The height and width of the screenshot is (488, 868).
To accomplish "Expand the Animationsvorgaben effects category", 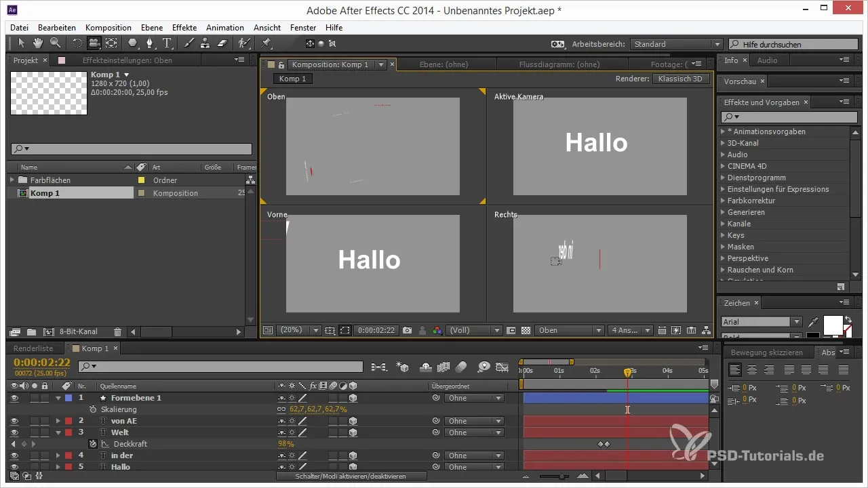I will point(723,131).
